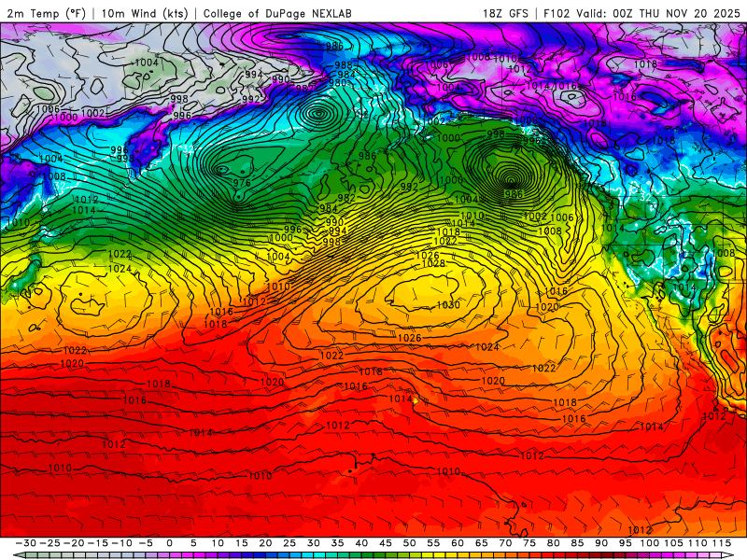Click the 80 value on the temperature legend

click(x=553, y=543)
